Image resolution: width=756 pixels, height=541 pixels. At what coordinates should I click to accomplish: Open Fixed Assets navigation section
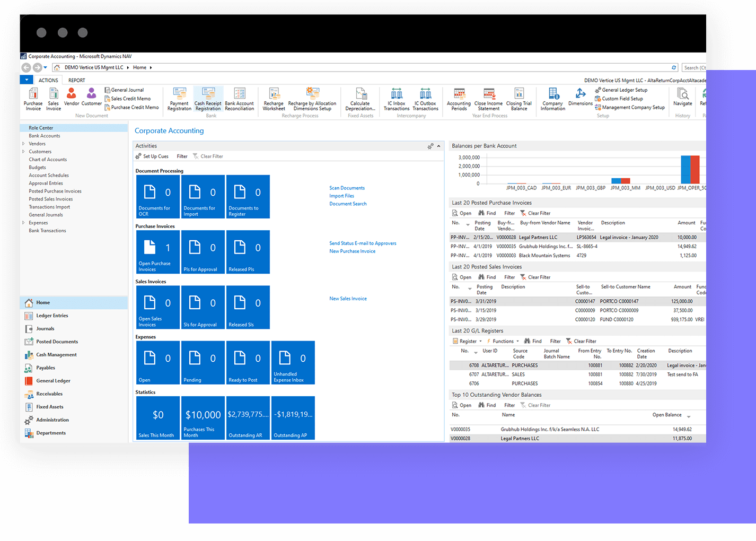pos(74,407)
